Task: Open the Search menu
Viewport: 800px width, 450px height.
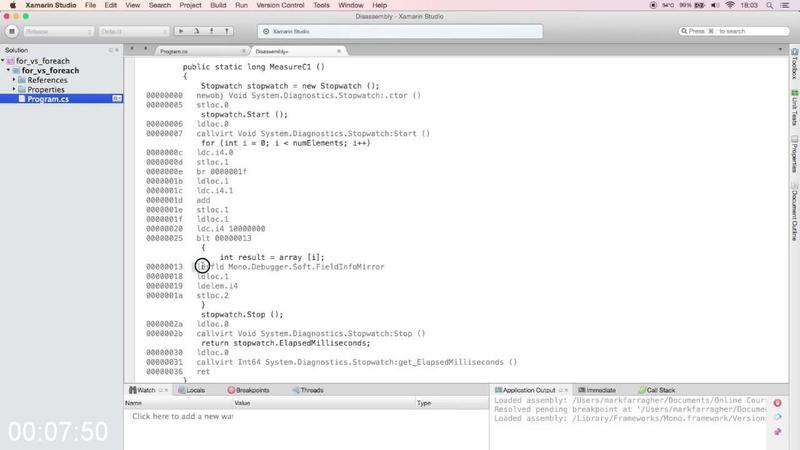Action: 160,5
